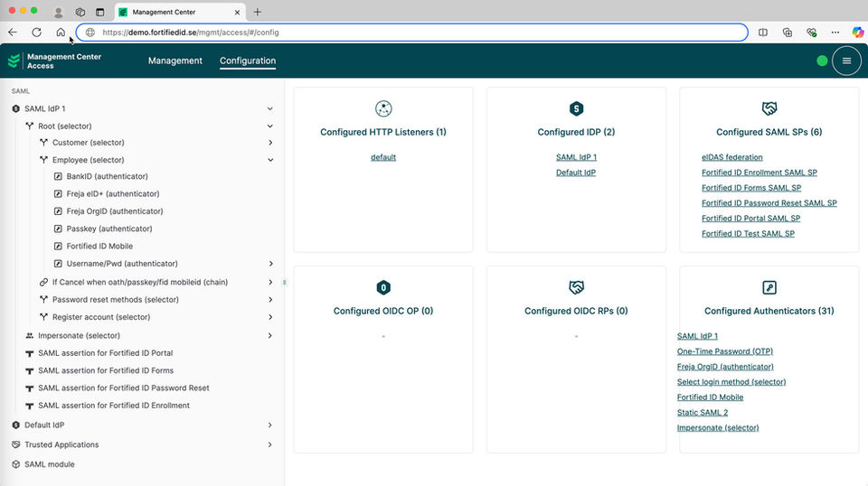Click the Trusted Applications handshake icon

pos(16,444)
